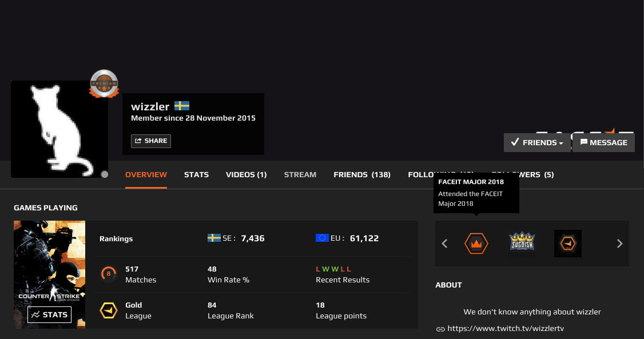644x339 pixels.
Task: Click the EU ranking value 61,122
Action: [x=364, y=238]
